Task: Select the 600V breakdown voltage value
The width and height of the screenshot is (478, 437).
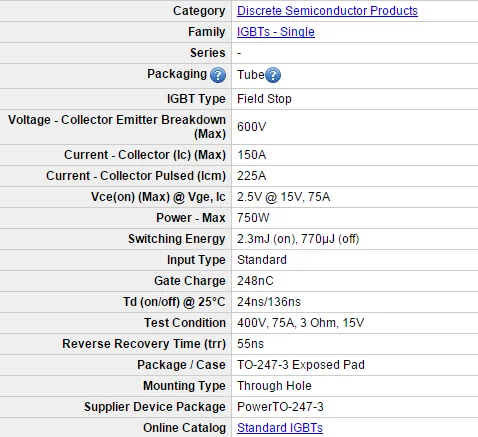Action: click(x=252, y=127)
